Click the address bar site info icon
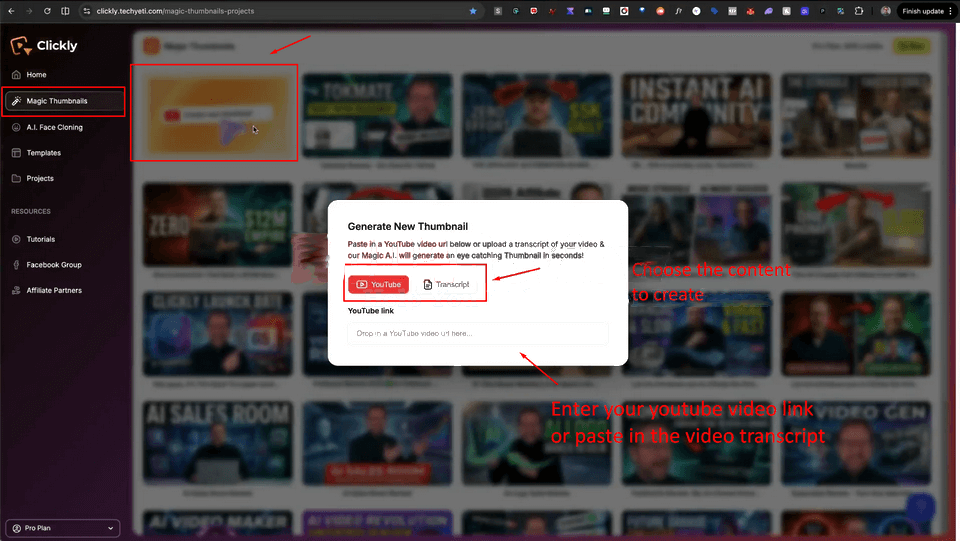The image size is (960, 541). point(86,11)
